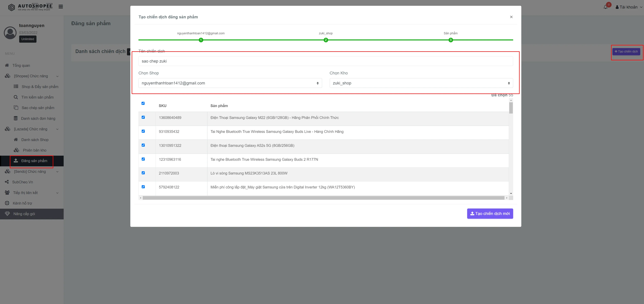Image resolution: width=644 pixels, height=304 pixels.
Task: Click Tạo chiến dịch mới button
Action: coord(490,214)
